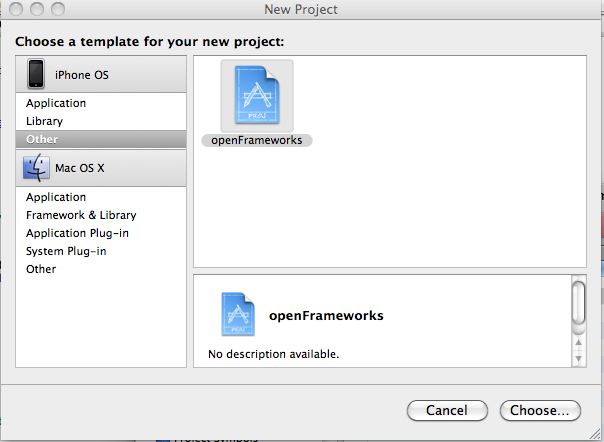
Task: Click the openFrameworks template label
Action: 257,140
